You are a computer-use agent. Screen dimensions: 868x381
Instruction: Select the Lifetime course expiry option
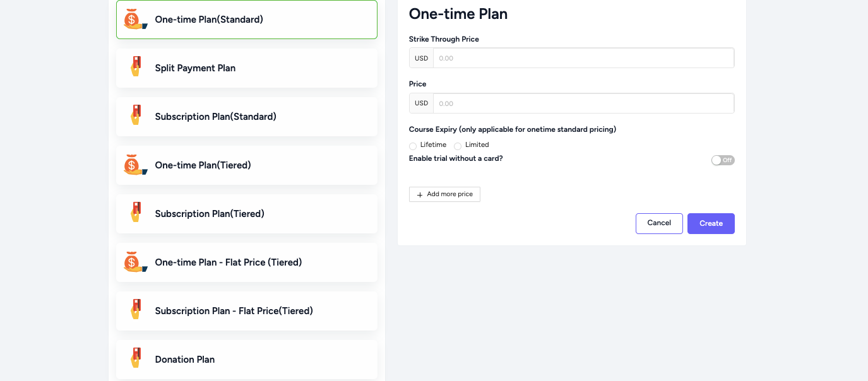[x=413, y=146]
